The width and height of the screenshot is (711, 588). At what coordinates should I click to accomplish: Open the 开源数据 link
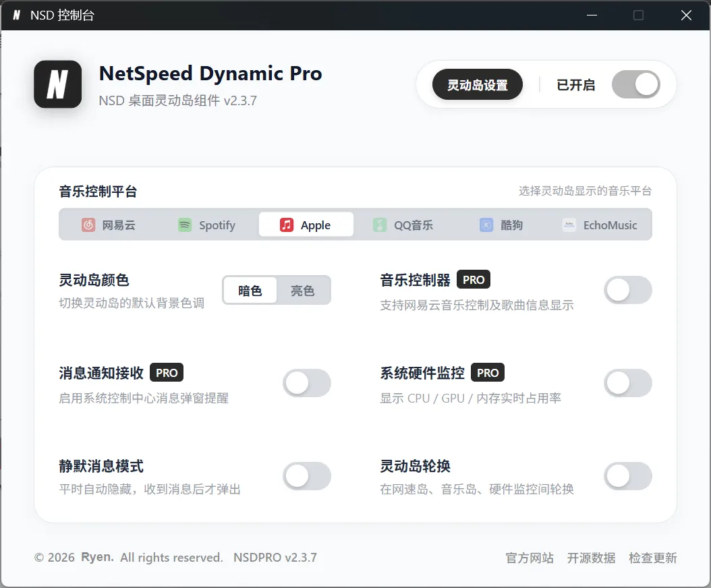(592, 558)
